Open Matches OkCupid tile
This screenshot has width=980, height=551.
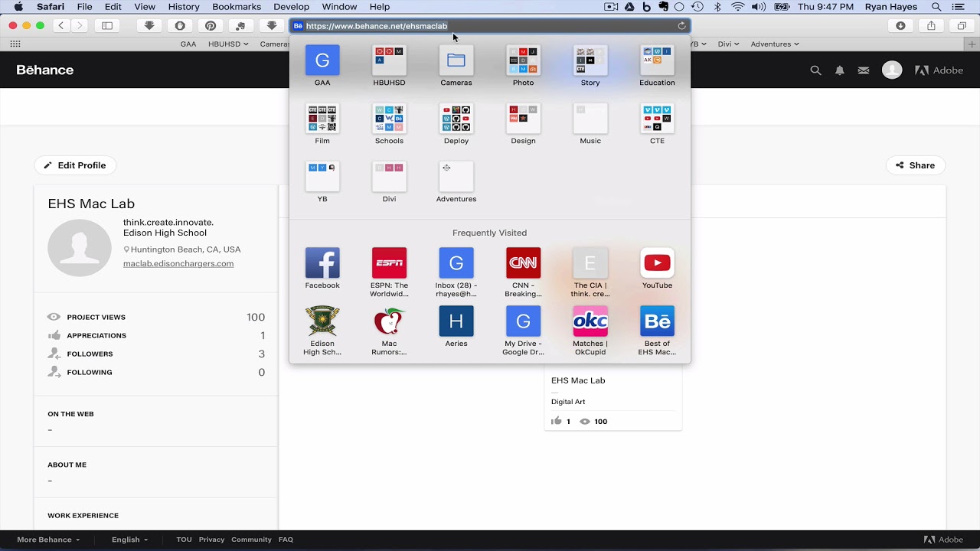click(x=590, y=321)
